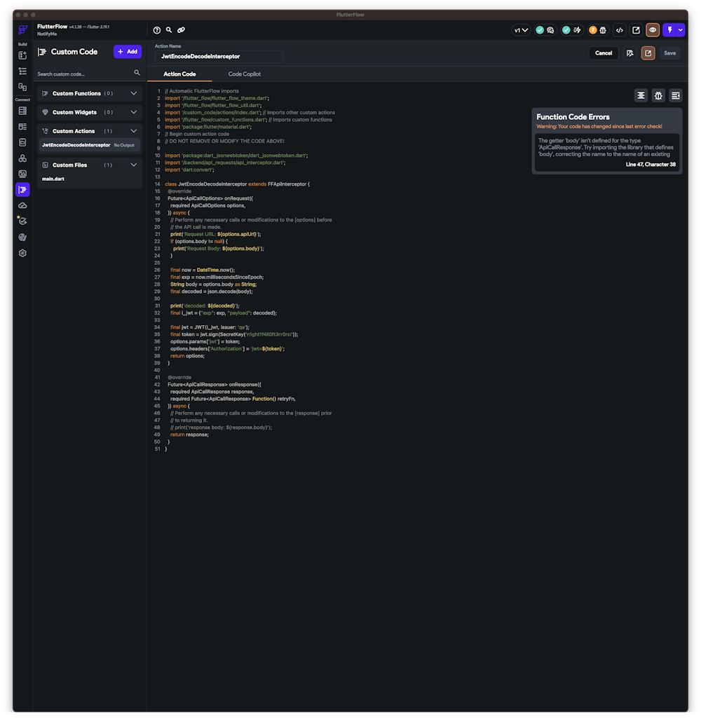This screenshot has height=728, width=701.
Task: Switch to the Code Copilot tab
Action: [x=245, y=74]
